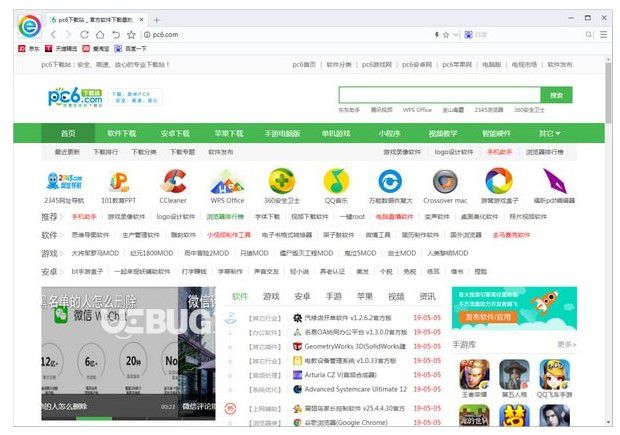This screenshot has height=435, width=620.
Task: Expand the dropdown arrow beside address bar star
Action: tap(456, 35)
